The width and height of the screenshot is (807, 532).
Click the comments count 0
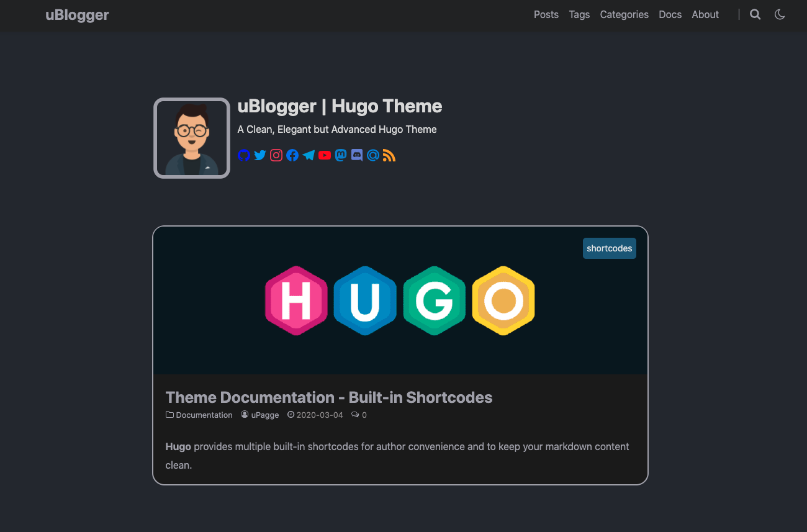(x=359, y=415)
